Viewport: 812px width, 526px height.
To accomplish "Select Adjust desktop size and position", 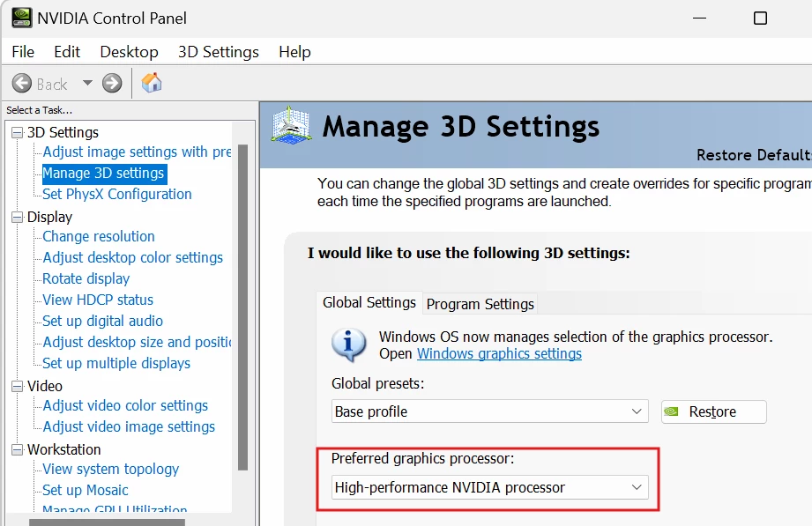I will 137,342.
